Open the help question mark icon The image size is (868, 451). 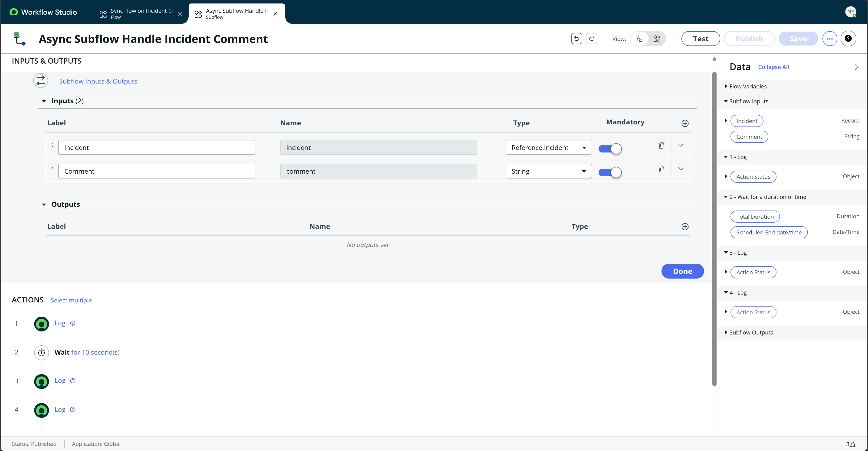[x=848, y=39]
